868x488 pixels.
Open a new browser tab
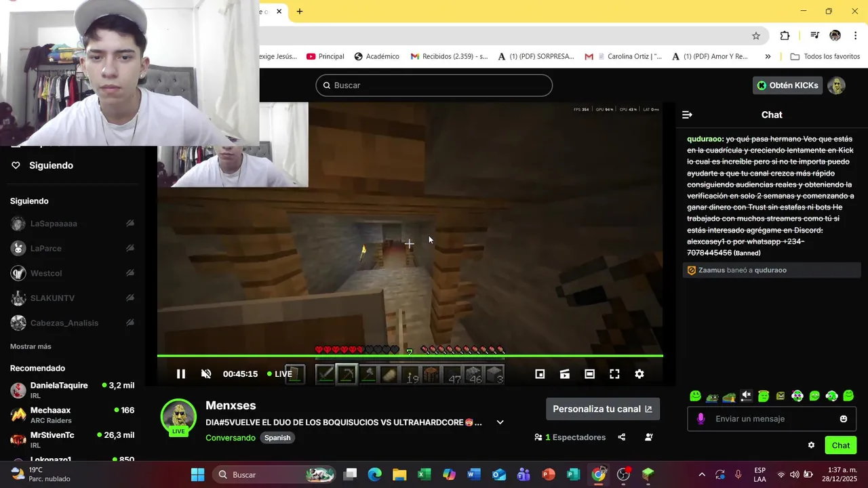point(300,11)
